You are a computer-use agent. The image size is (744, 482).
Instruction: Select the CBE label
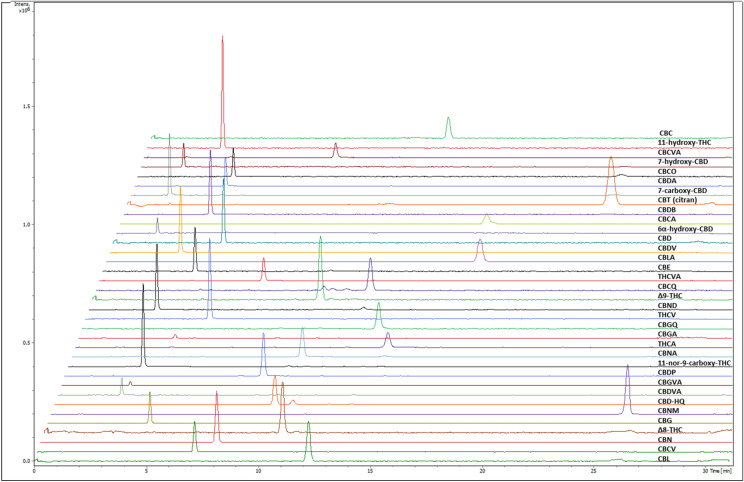coord(664,267)
